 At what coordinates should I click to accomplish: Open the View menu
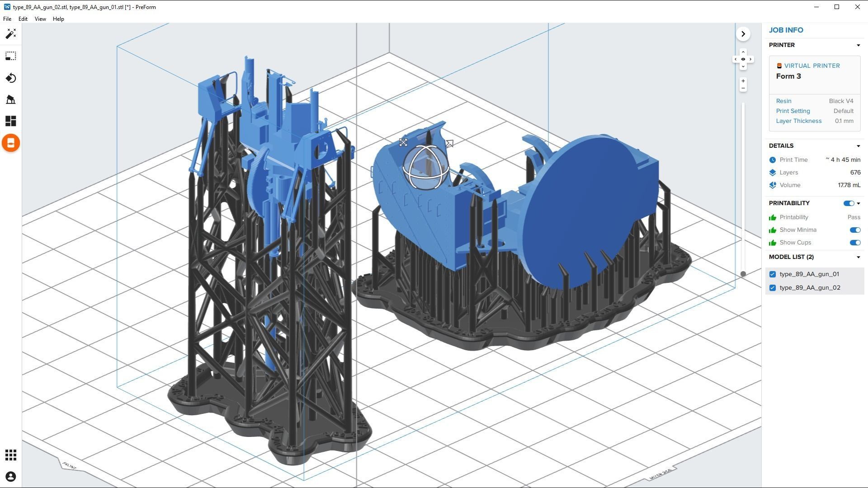tap(40, 19)
